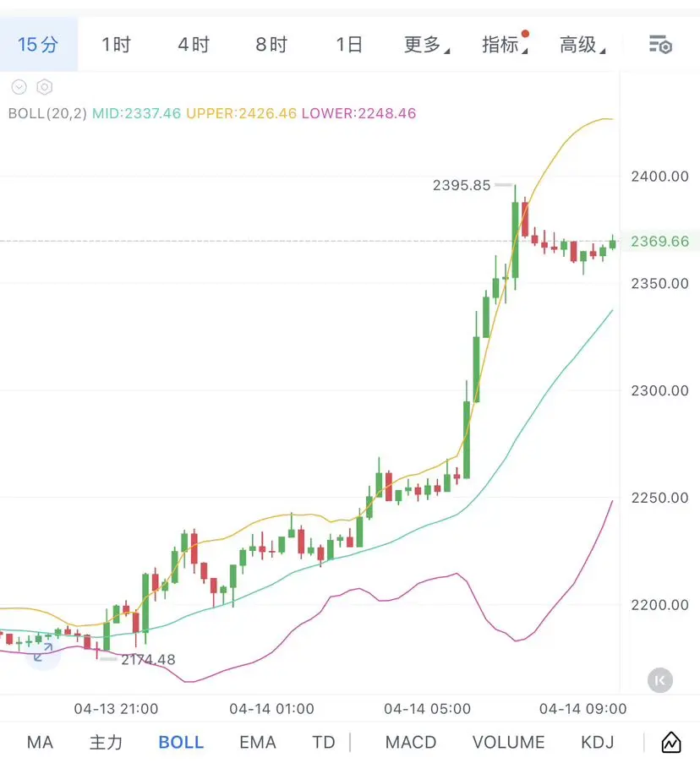Tap the 2350.00 price axis label

(659, 283)
